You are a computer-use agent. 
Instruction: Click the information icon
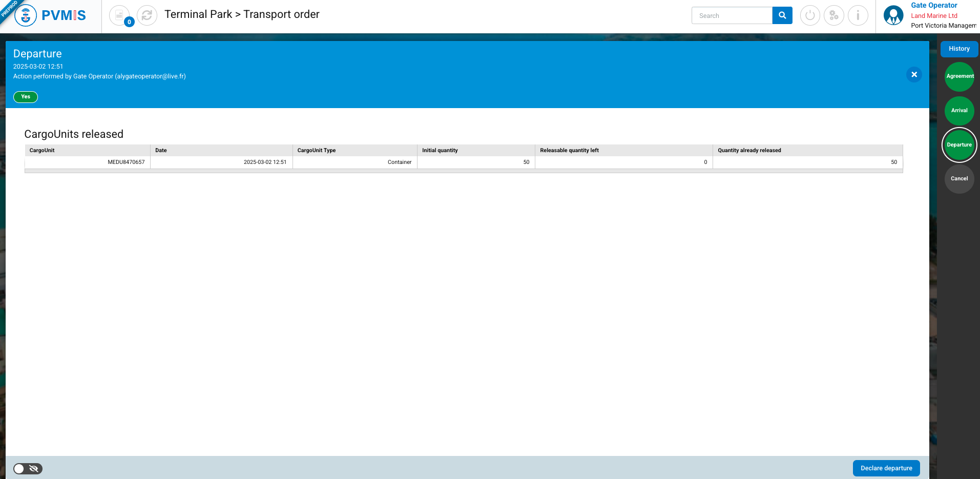click(858, 15)
